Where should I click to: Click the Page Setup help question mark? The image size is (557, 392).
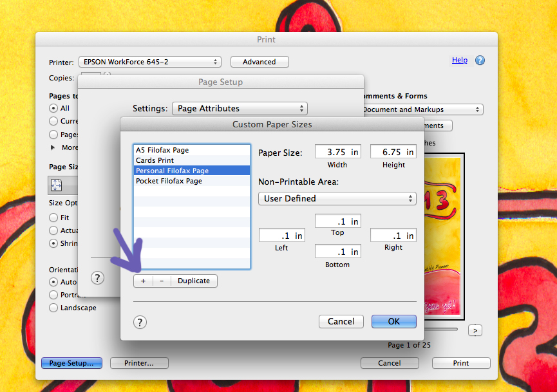[97, 278]
